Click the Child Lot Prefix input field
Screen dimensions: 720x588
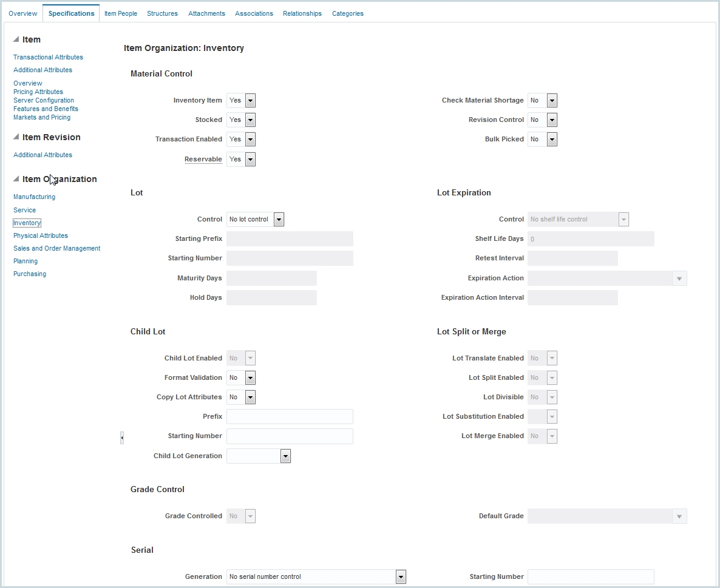point(290,417)
